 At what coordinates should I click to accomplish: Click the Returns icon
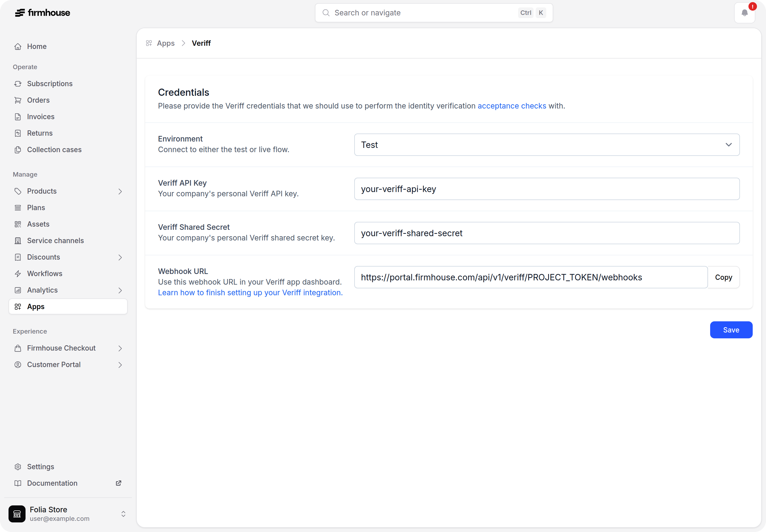coord(18,133)
